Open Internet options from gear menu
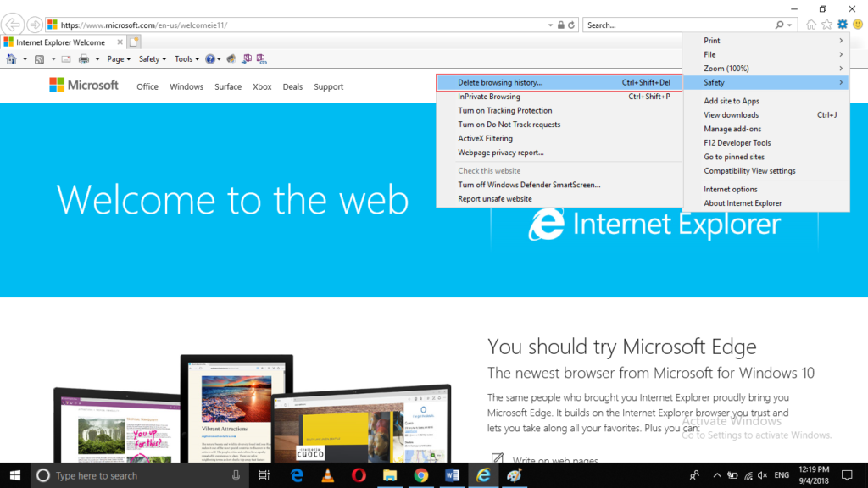Viewport: 868px width, 488px height. click(x=766, y=189)
